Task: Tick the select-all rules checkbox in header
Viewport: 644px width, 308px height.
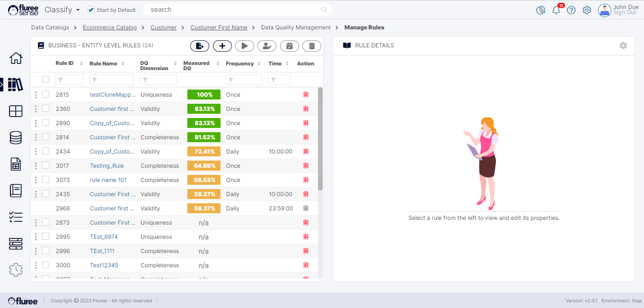Action: (x=45, y=80)
